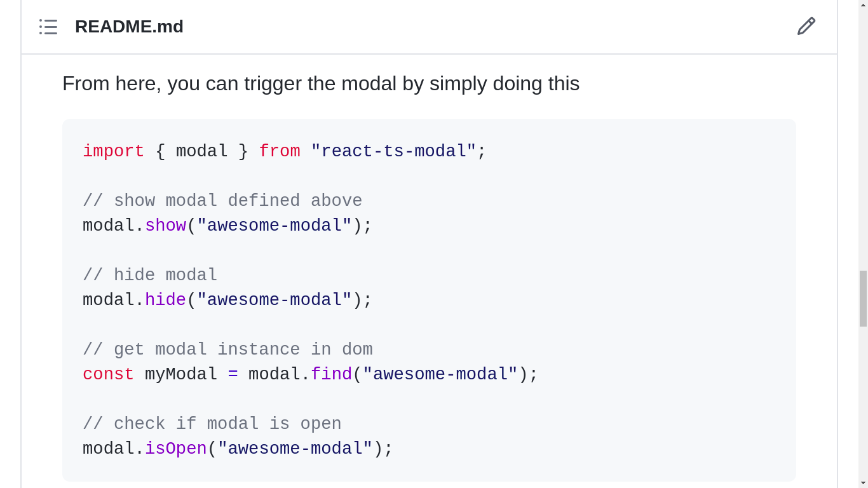Click the show modal comment line

(x=222, y=200)
